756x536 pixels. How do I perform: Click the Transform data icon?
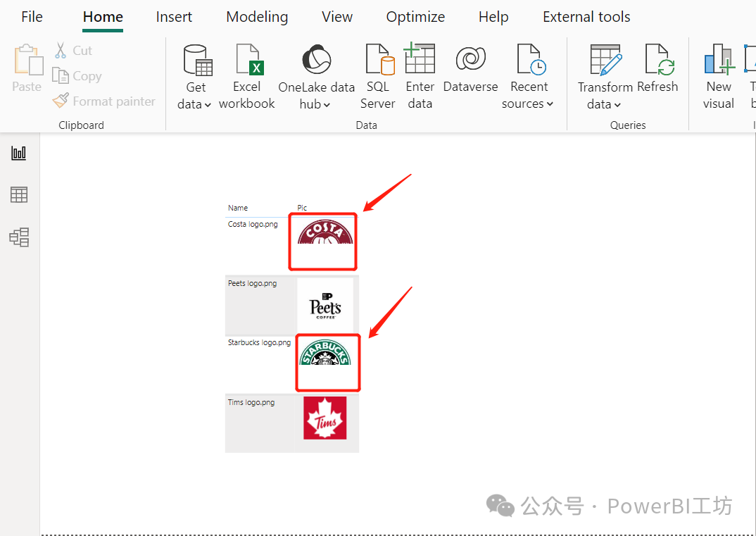(606, 61)
